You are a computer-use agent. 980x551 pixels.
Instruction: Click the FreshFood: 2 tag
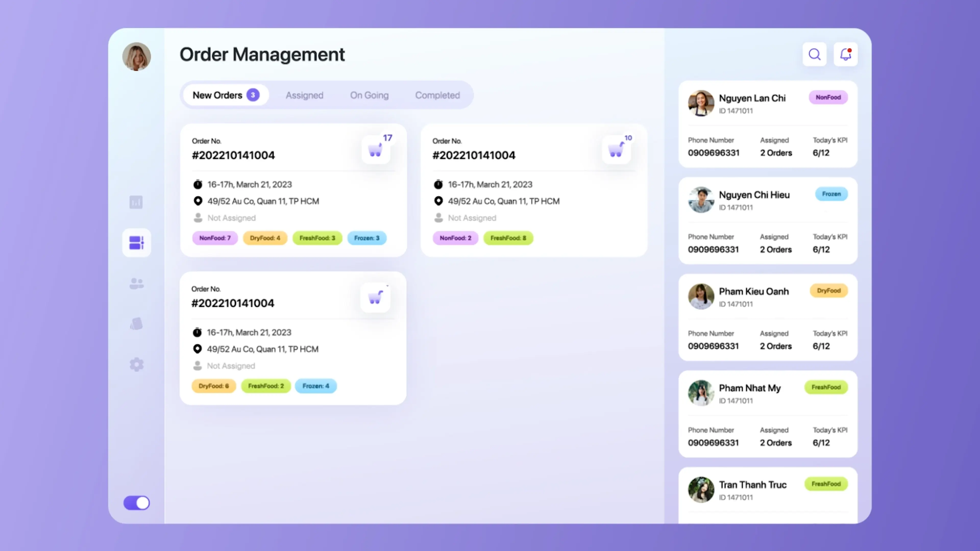click(266, 386)
